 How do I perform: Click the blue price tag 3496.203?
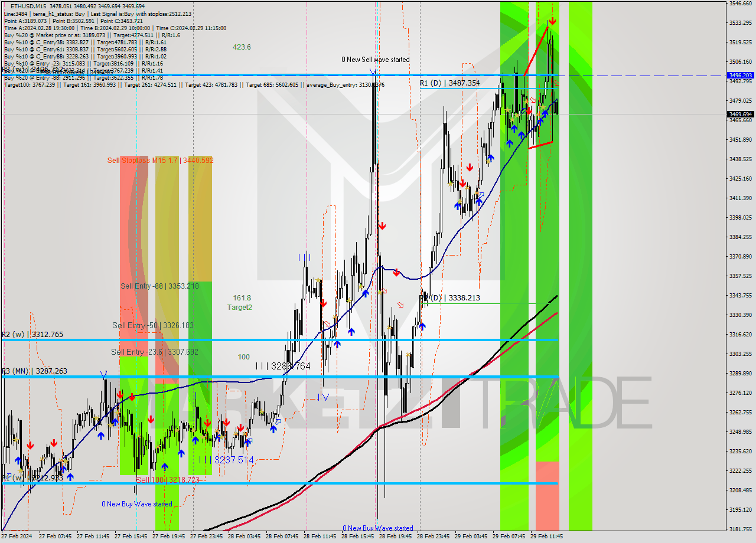[x=741, y=76]
